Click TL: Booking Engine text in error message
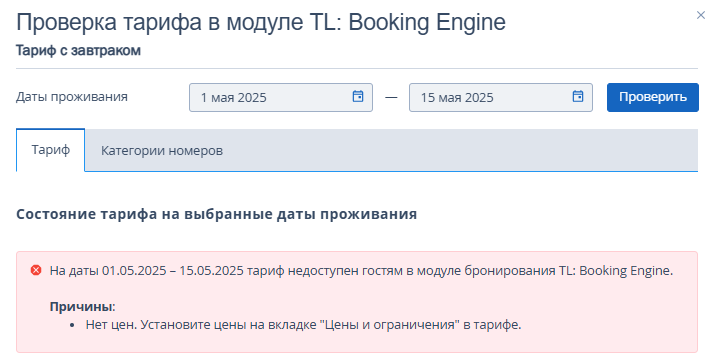 pyautogui.click(x=616, y=270)
